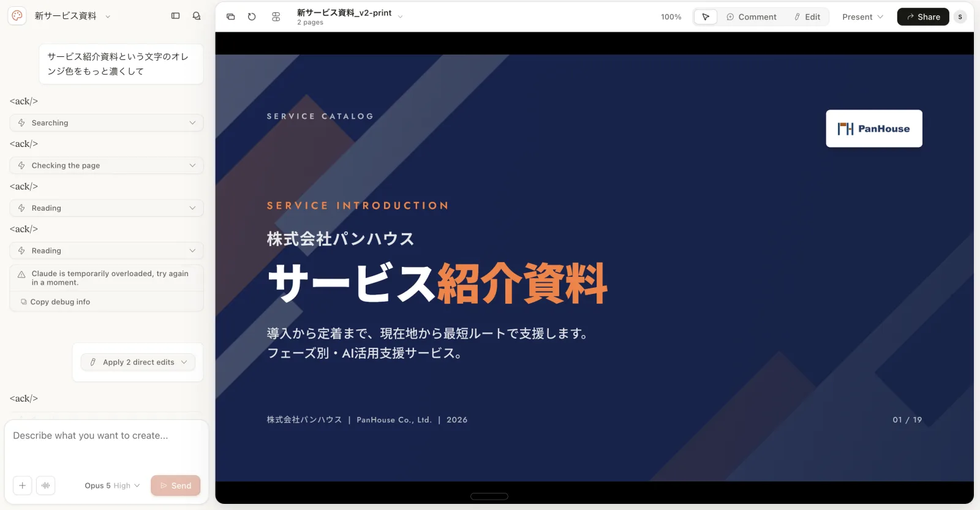Select the 導入から定着まで subtitle line
Image resolution: width=980 pixels, height=510 pixels.
point(428,334)
